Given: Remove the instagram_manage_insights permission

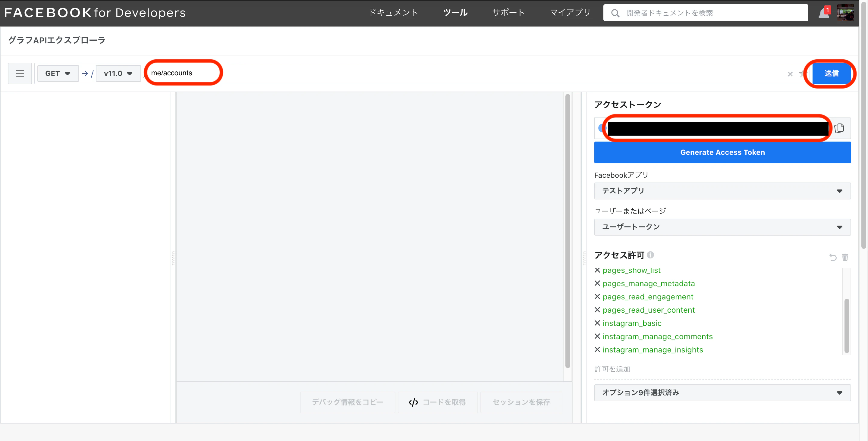Looking at the screenshot, I should pyautogui.click(x=597, y=349).
